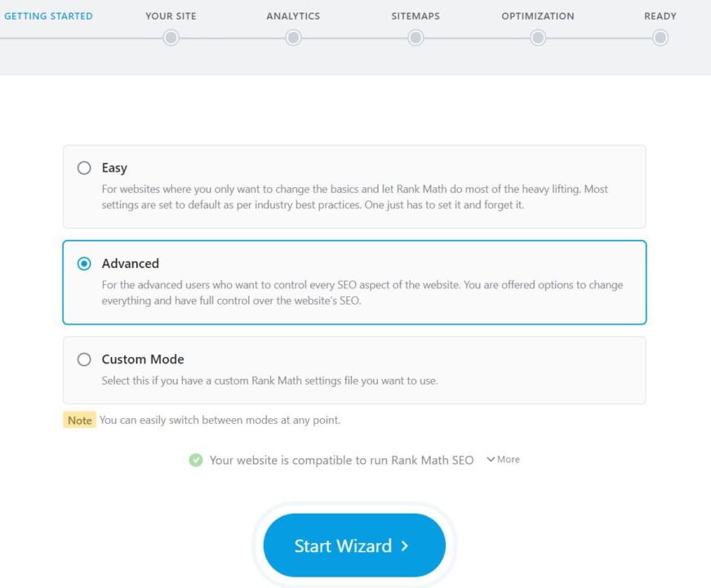Go to the Sitemaps step label
The width and height of the screenshot is (711, 588).
point(415,16)
